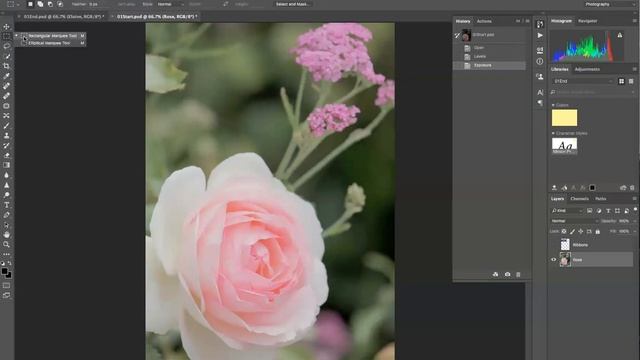This screenshot has height=360, width=640.
Task: Toggle filter for type layers
Action: [608, 211]
